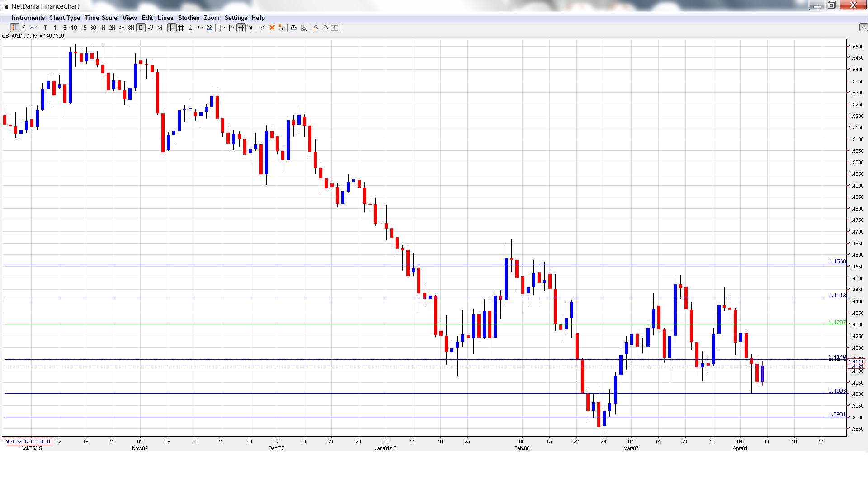Open the Time Scale menu
Image resolution: width=868 pixels, height=488 pixels.
101,18
